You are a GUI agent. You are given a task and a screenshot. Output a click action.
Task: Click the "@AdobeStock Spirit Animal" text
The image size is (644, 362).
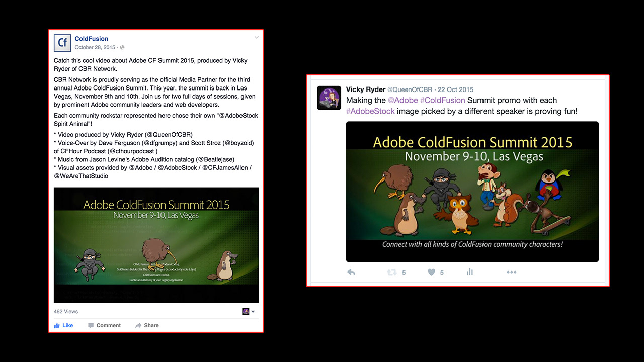point(156,119)
